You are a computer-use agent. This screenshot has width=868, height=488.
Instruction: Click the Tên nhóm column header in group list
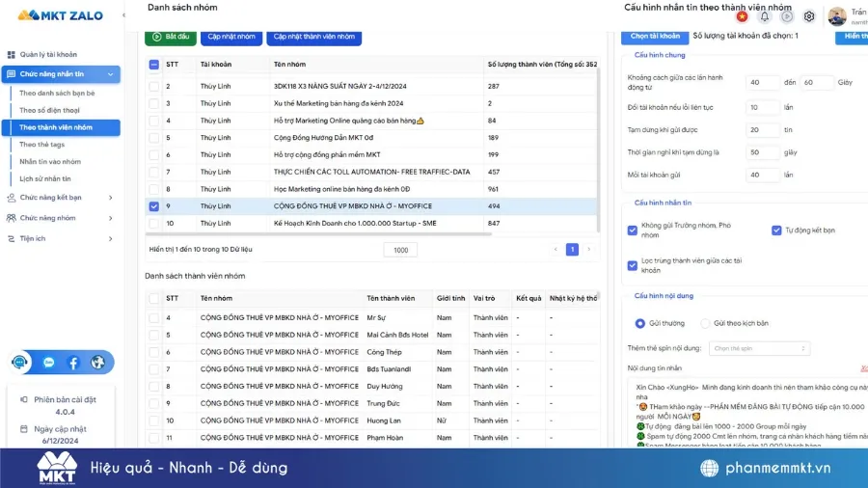[x=289, y=65]
